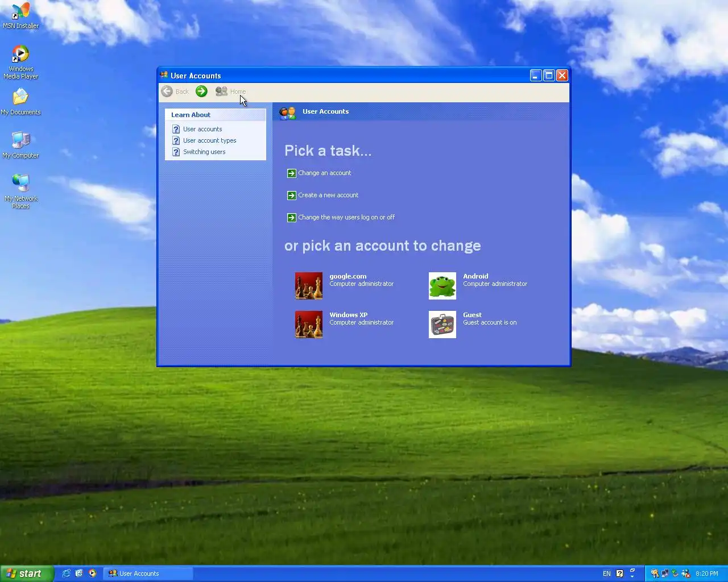728x582 pixels.
Task: Click the Back arrow icon in toolbar
Action: pyautogui.click(x=167, y=92)
